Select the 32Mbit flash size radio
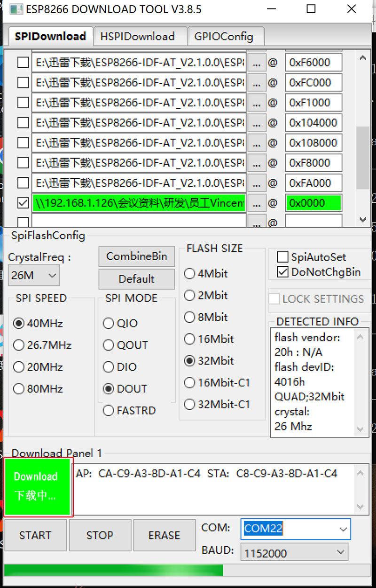The width and height of the screenshot is (376, 588). (x=209, y=361)
